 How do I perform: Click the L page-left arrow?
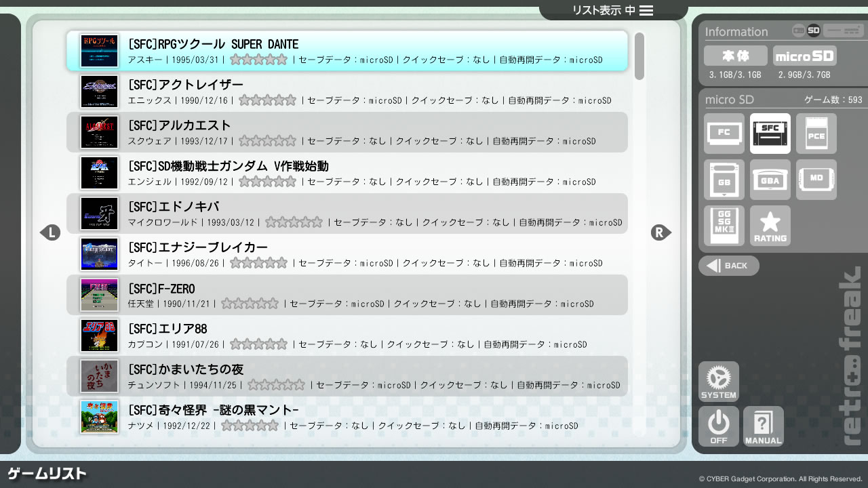[x=50, y=232]
